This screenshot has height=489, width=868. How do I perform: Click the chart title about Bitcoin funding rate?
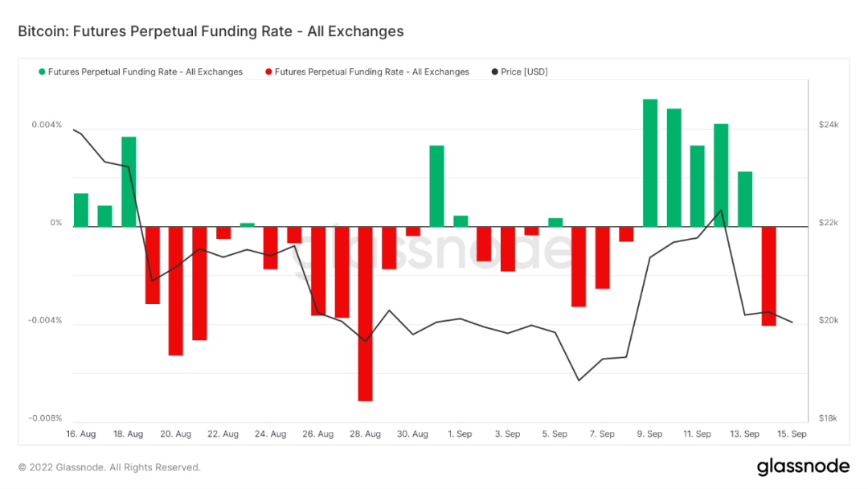point(211,32)
